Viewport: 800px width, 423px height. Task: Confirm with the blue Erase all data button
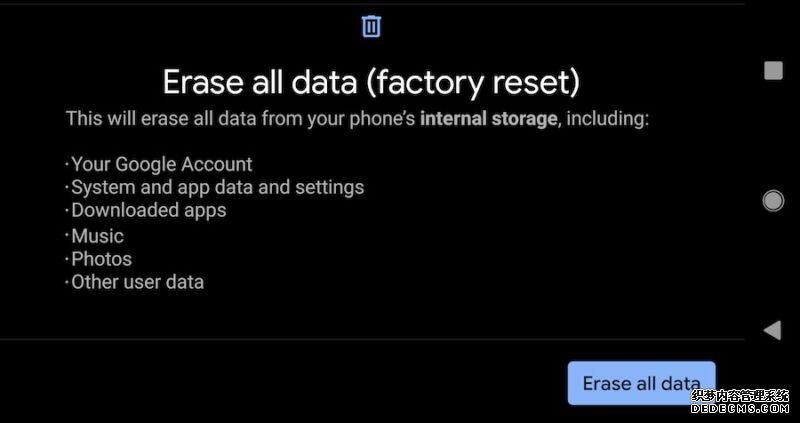pos(641,383)
